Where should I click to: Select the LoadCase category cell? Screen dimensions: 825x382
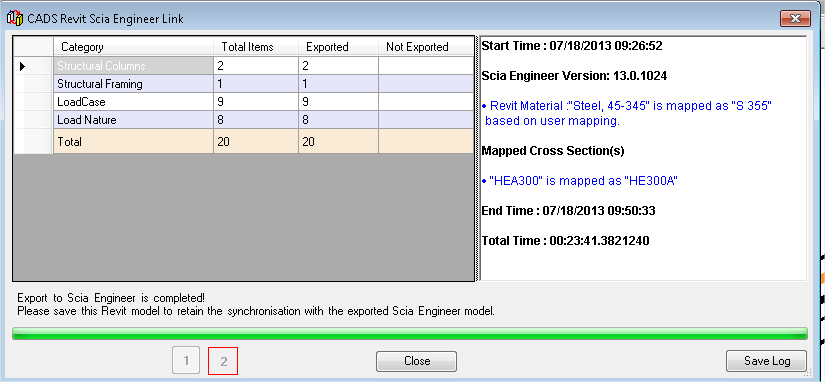pos(134,102)
